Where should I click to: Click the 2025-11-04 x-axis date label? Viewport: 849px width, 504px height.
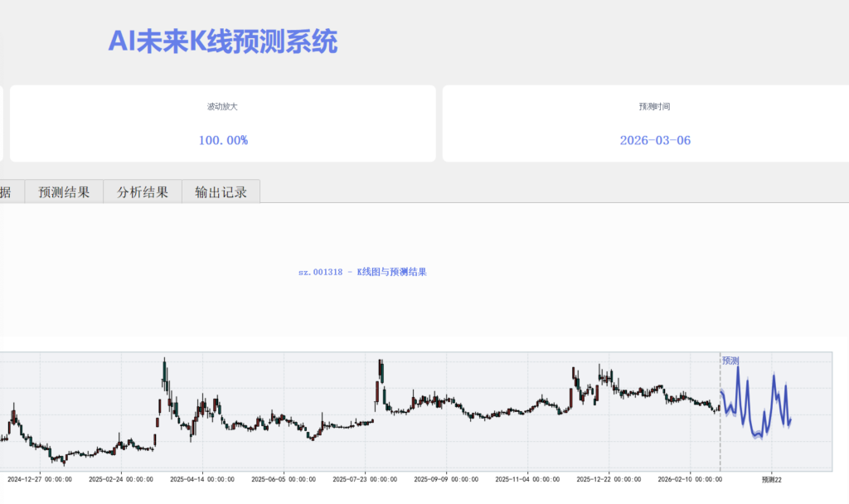coord(527,479)
